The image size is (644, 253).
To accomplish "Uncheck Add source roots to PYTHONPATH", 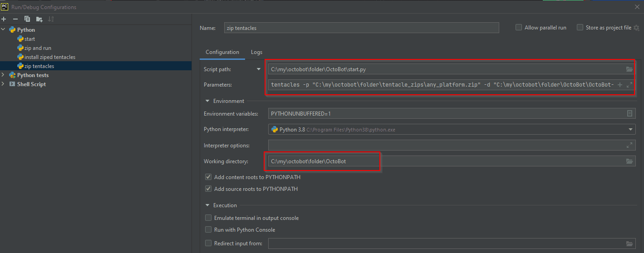I will tap(208, 189).
